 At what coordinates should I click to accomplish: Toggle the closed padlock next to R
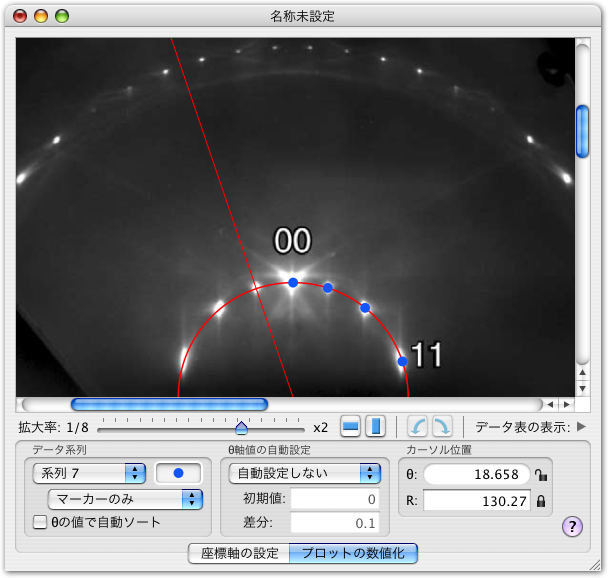[x=541, y=501]
